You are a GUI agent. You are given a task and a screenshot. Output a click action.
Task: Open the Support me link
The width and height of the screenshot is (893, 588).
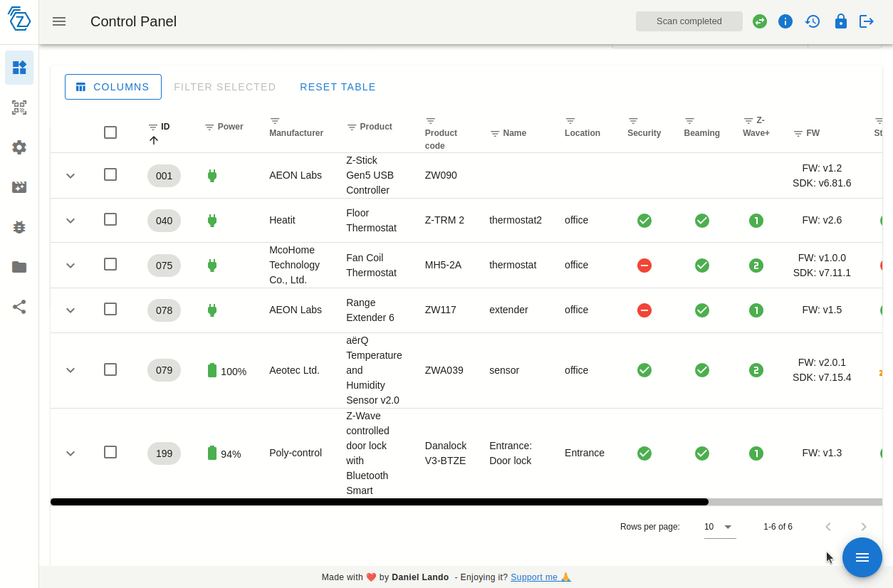540,577
